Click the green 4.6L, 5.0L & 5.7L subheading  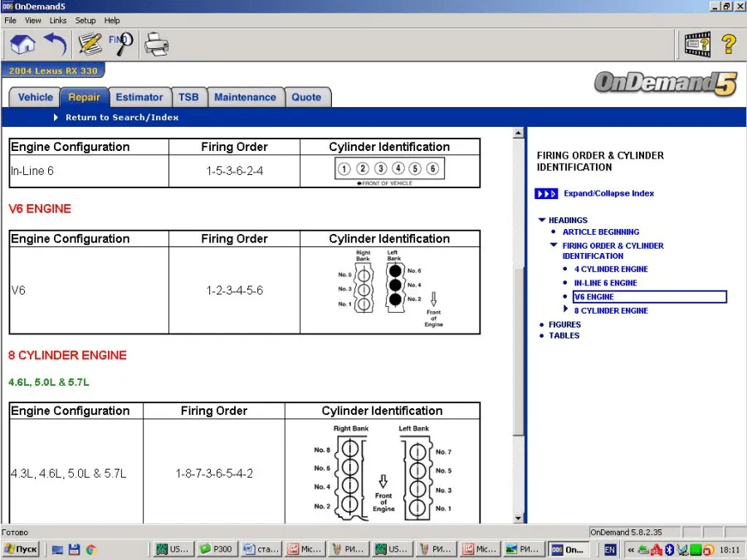coord(49,382)
